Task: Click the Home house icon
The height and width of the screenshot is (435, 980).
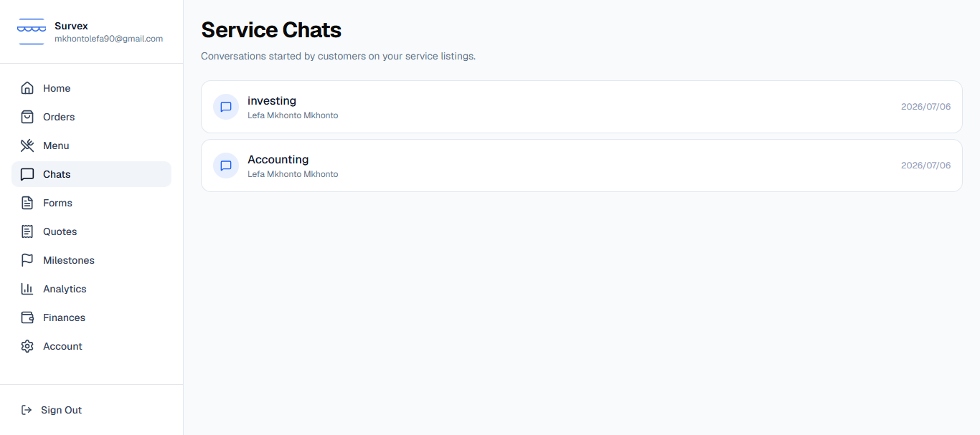Action: 27,88
